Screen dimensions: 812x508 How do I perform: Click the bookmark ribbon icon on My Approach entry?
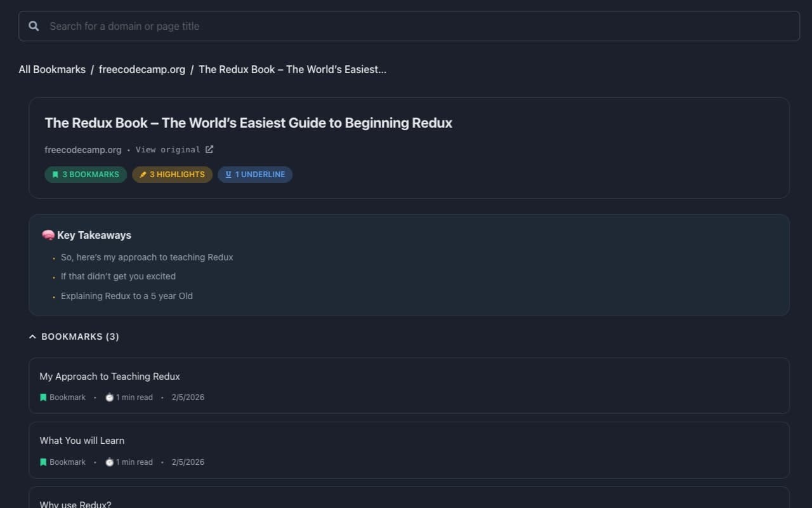click(x=43, y=397)
